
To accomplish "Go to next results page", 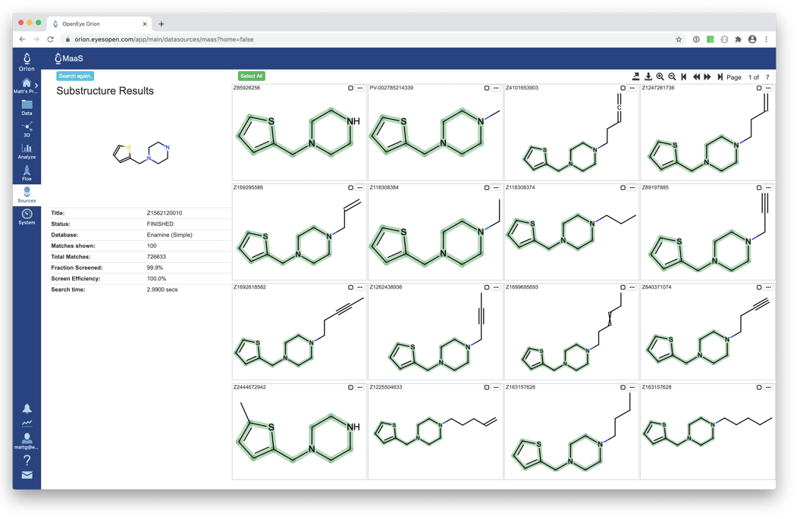I will click(x=707, y=77).
